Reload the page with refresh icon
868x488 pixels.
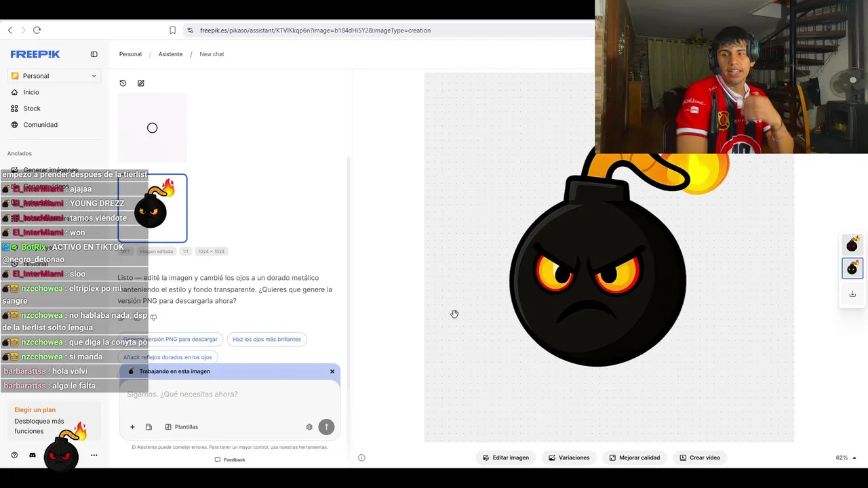[37, 30]
